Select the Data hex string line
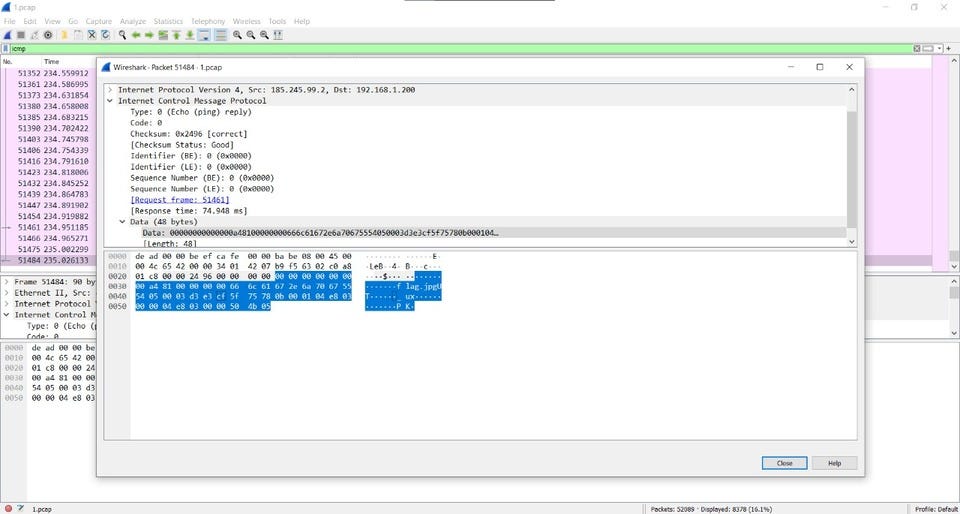 click(320, 233)
